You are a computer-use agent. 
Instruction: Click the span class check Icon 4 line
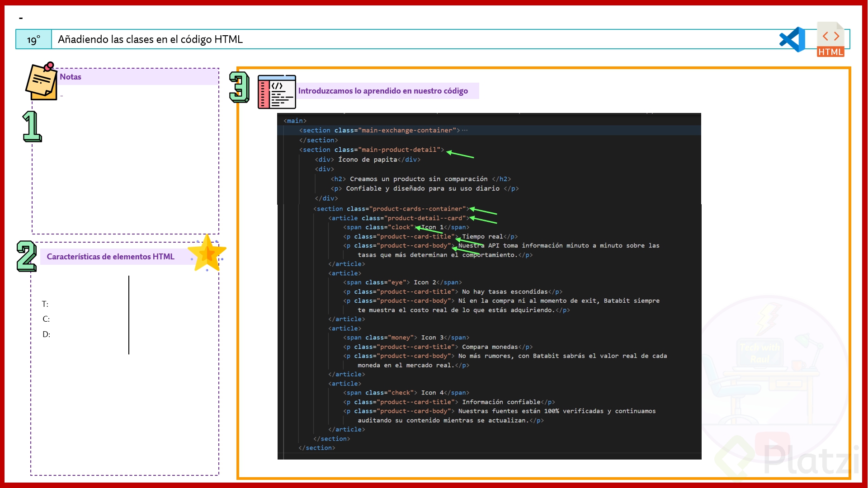coord(406,393)
